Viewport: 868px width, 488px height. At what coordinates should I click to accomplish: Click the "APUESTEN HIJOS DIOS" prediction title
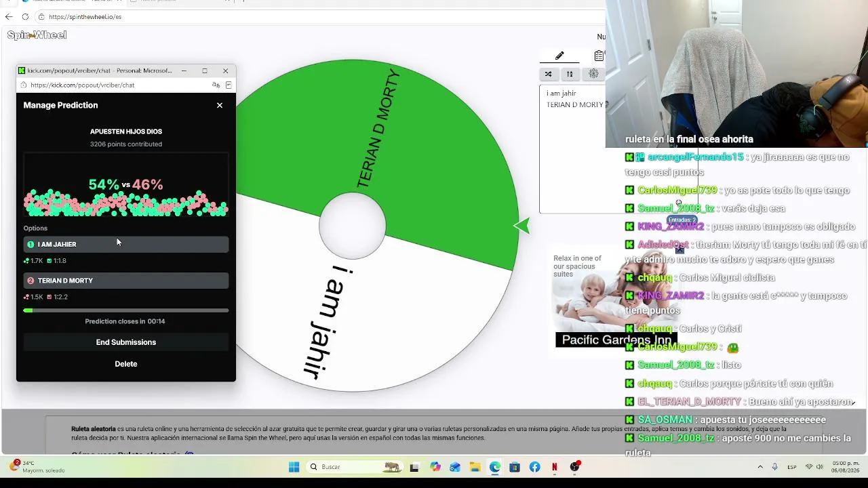[126, 131]
